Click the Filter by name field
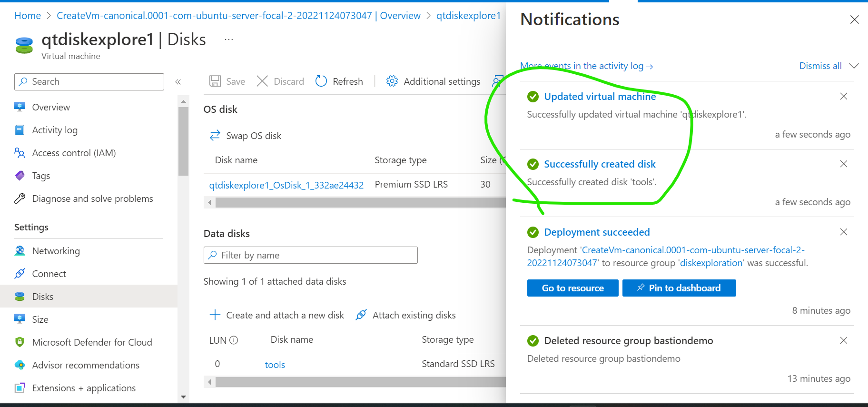 pos(311,255)
